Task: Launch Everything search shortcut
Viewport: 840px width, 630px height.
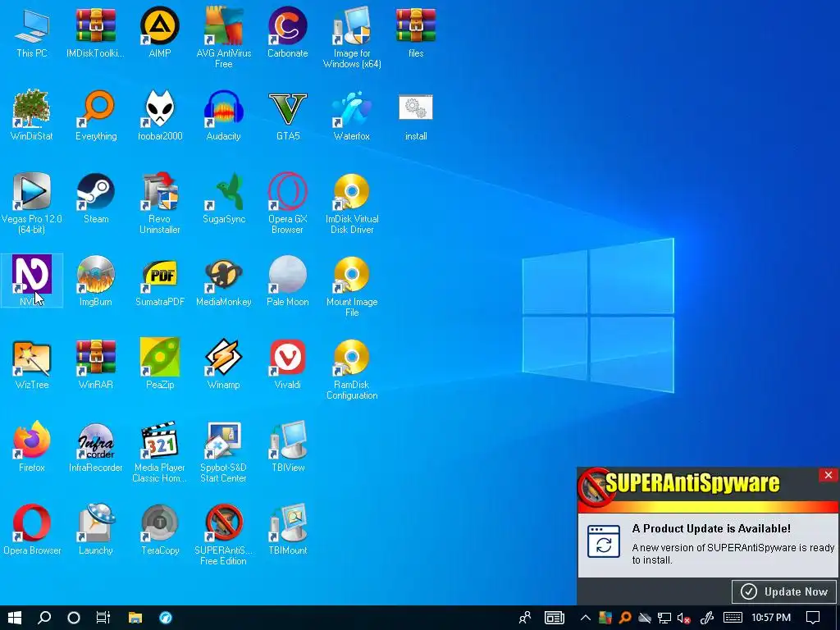Action: [96, 116]
